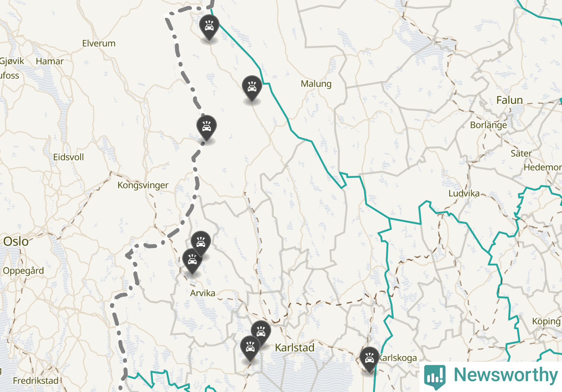Click the lower-left car marker above Arvika
Viewport: 562px width, 392px height.
point(192,261)
